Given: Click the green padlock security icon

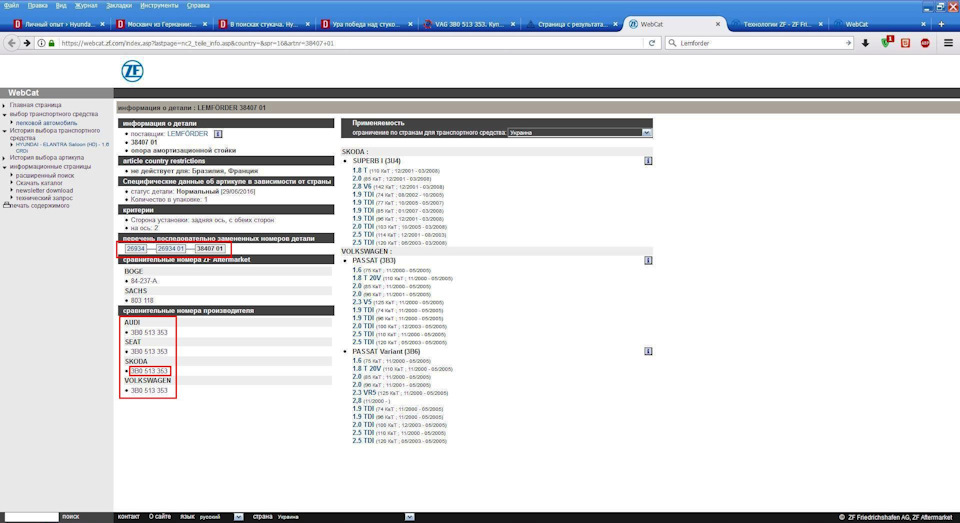Looking at the screenshot, I should coord(51,43).
